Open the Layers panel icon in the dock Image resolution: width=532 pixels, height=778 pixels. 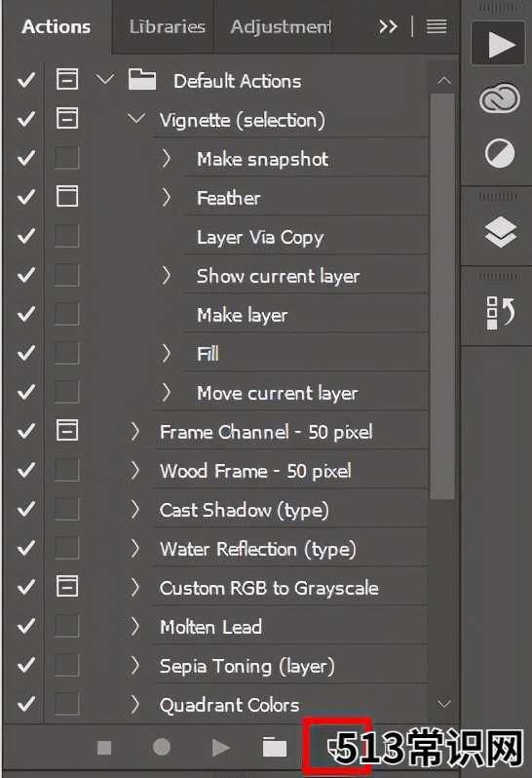click(x=500, y=232)
